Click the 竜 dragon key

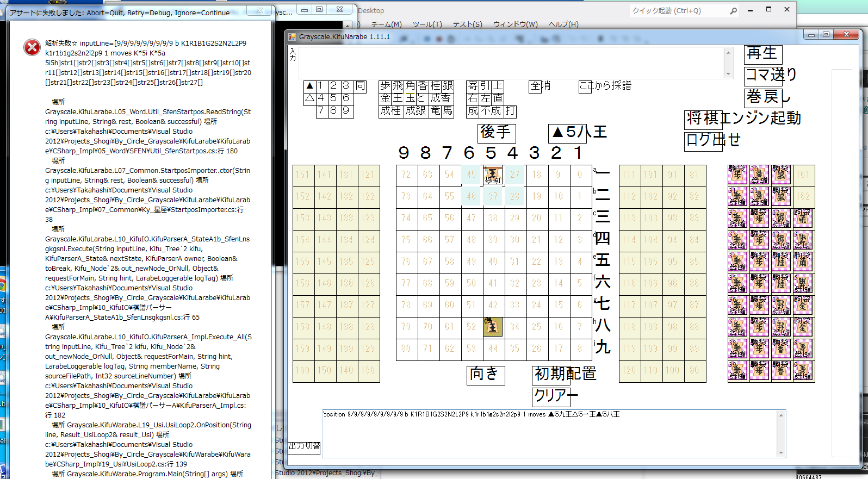435,111
